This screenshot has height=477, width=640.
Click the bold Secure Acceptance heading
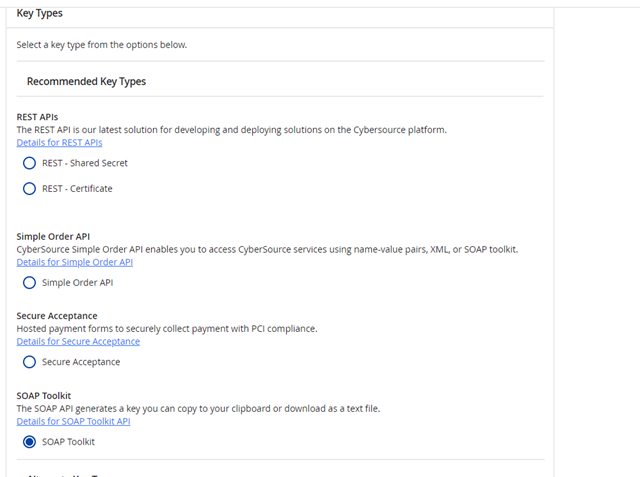pos(57,316)
